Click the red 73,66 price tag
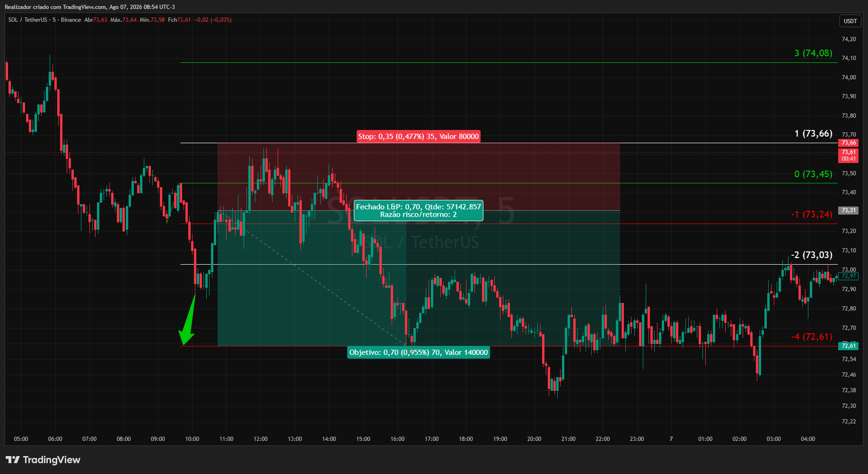868x474 pixels. (x=849, y=143)
